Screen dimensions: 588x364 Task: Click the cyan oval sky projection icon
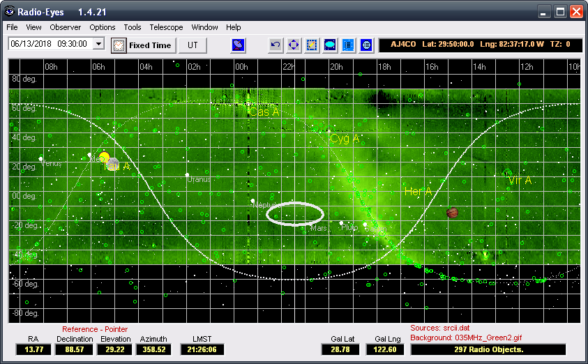(330, 45)
